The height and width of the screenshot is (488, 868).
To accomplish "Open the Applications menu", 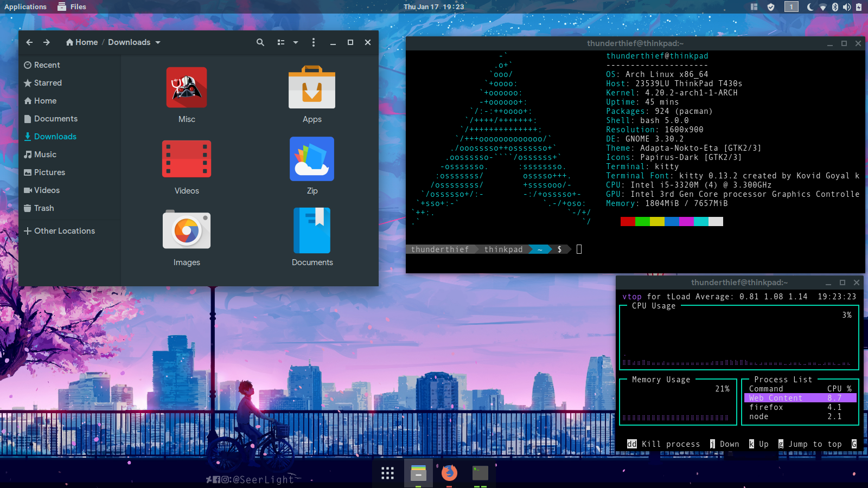I will (x=25, y=7).
